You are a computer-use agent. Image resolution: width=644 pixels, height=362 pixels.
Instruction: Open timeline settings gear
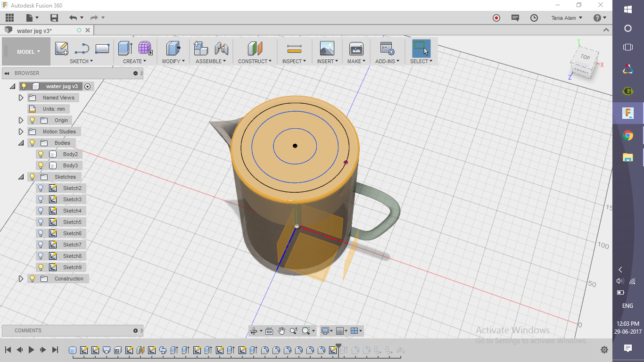tap(604, 350)
